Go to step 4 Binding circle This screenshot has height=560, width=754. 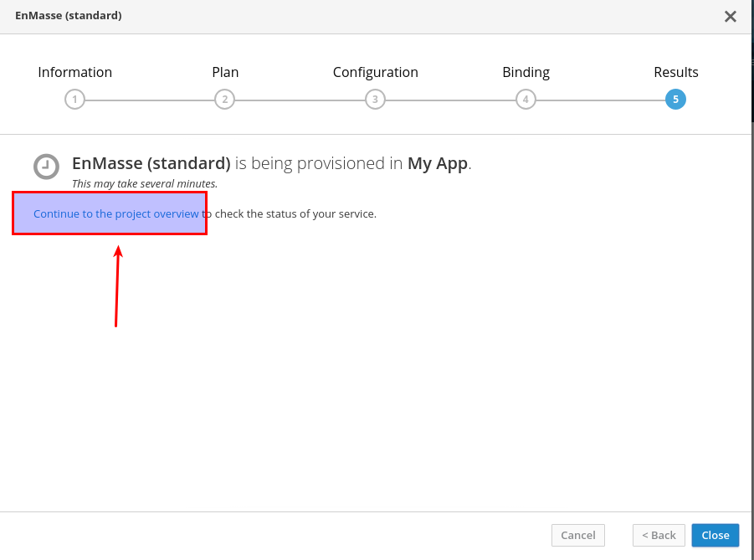[526, 100]
